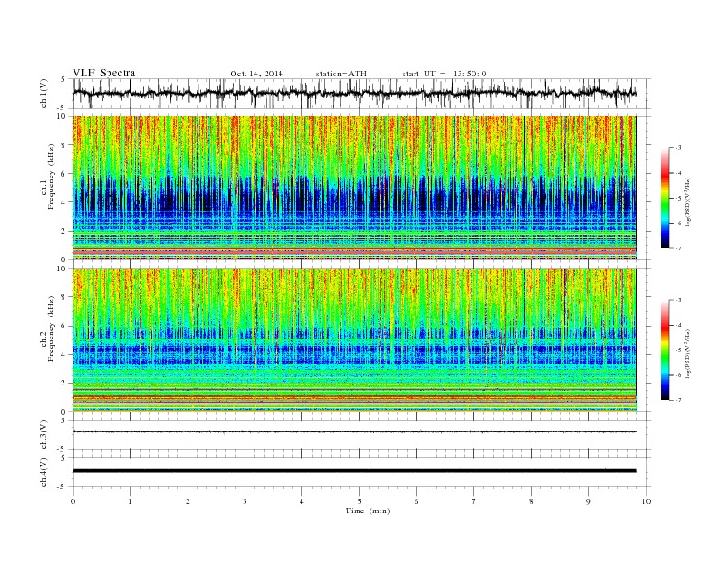Click time axis tick label "0"

(x=73, y=501)
